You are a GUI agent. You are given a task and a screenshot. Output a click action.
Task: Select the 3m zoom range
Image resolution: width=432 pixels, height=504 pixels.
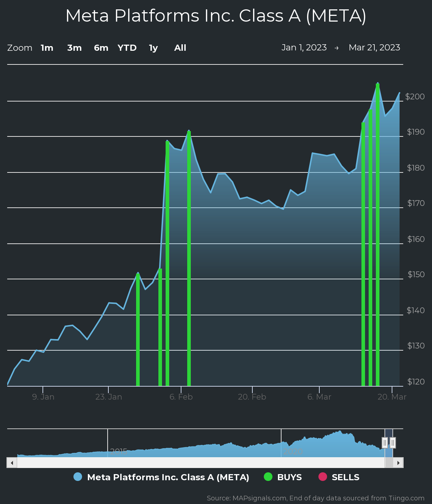tap(75, 48)
